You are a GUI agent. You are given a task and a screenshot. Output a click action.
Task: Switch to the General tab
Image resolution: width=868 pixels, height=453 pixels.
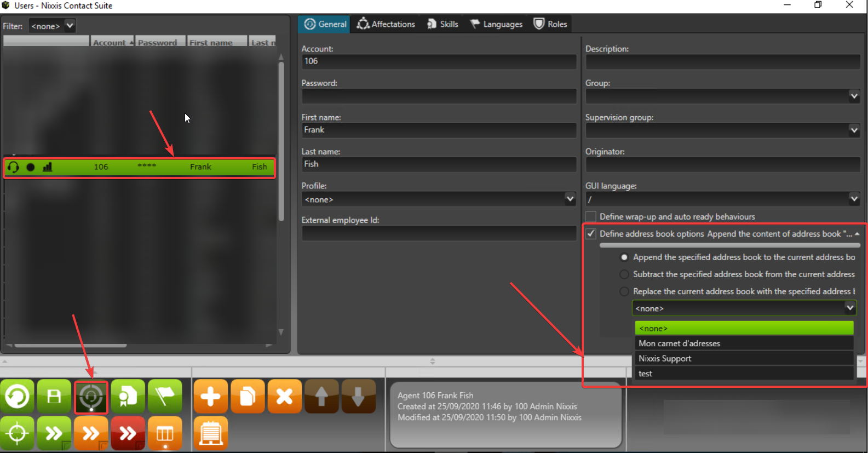[x=325, y=24]
